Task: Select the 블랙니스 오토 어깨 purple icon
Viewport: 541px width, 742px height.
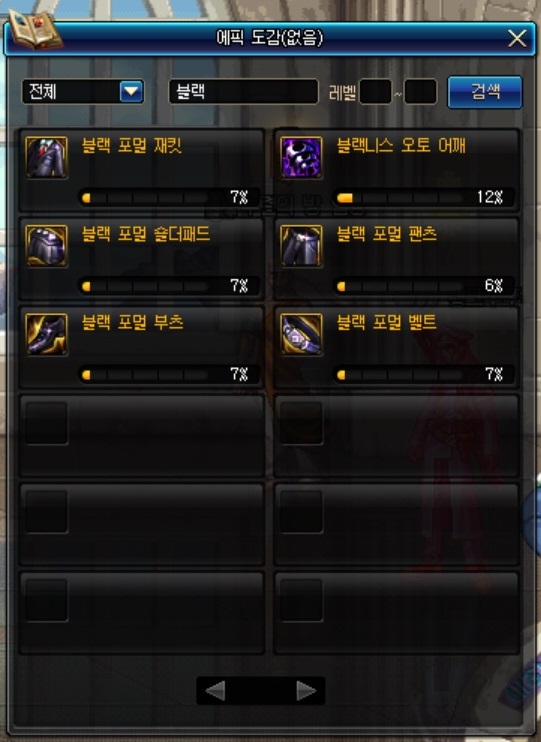Action: (x=301, y=157)
